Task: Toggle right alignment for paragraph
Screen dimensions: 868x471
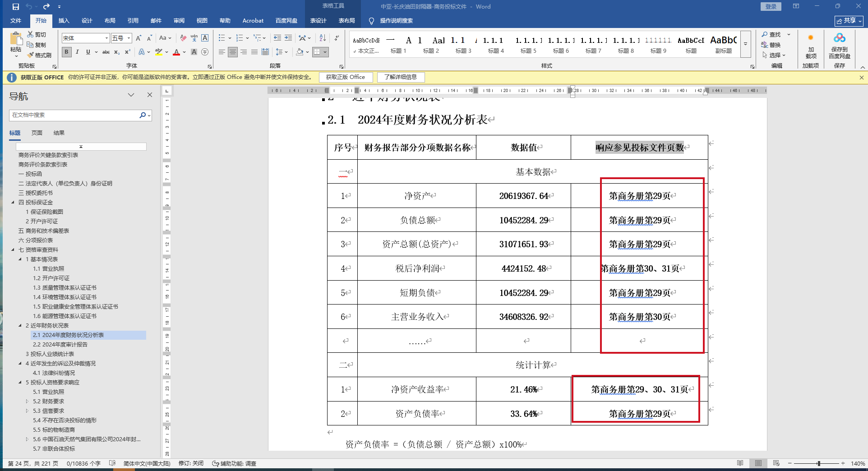Action: [x=244, y=52]
